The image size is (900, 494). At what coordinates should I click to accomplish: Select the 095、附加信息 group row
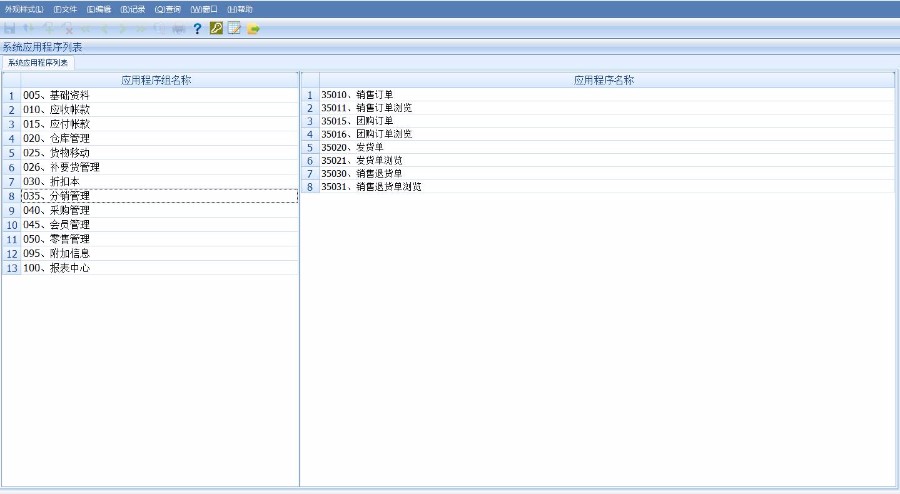point(160,253)
